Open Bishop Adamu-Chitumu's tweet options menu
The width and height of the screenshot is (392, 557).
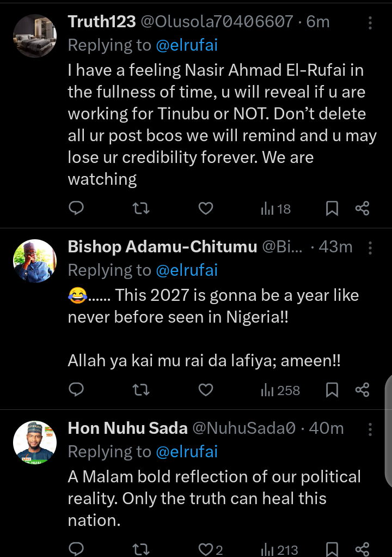pyautogui.click(x=370, y=248)
